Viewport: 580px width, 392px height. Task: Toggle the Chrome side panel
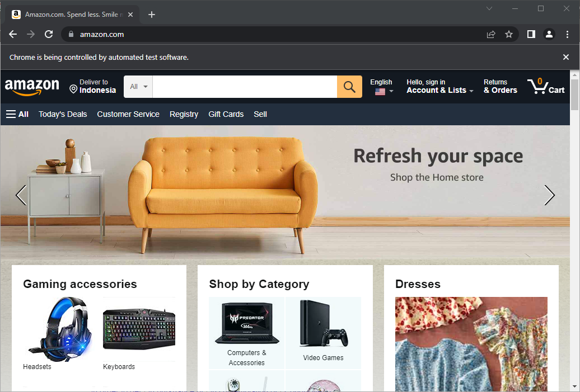point(531,34)
